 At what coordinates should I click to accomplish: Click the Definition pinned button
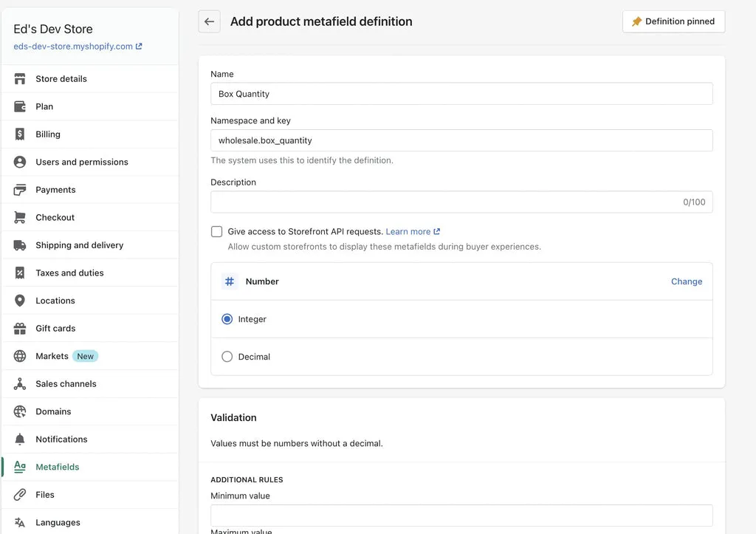tap(673, 21)
